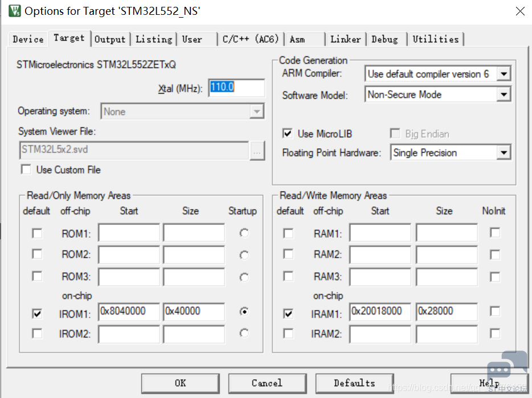
Task: Click the IRAM2 Size field
Action: 447,335
